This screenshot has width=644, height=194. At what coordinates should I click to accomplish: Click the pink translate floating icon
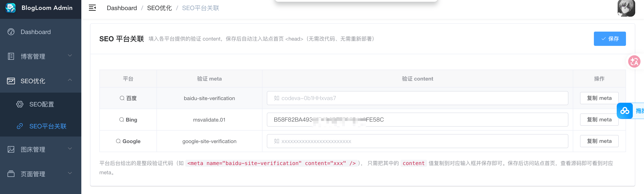(634, 61)
